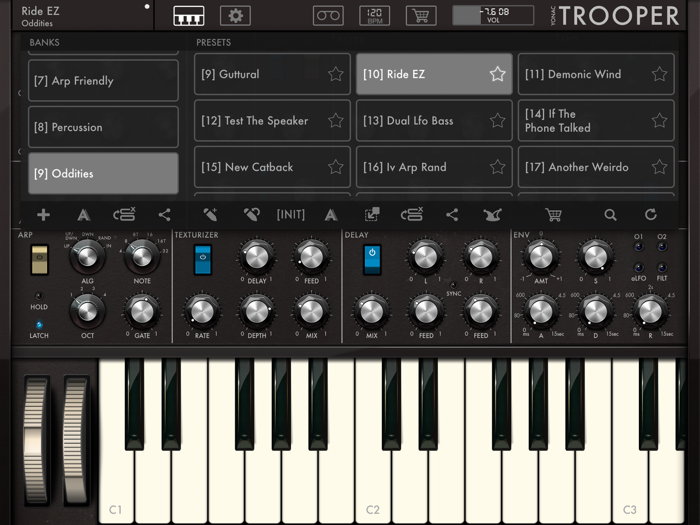
Task: Enable envelope O1 destination LED
Action: (638, 247)
